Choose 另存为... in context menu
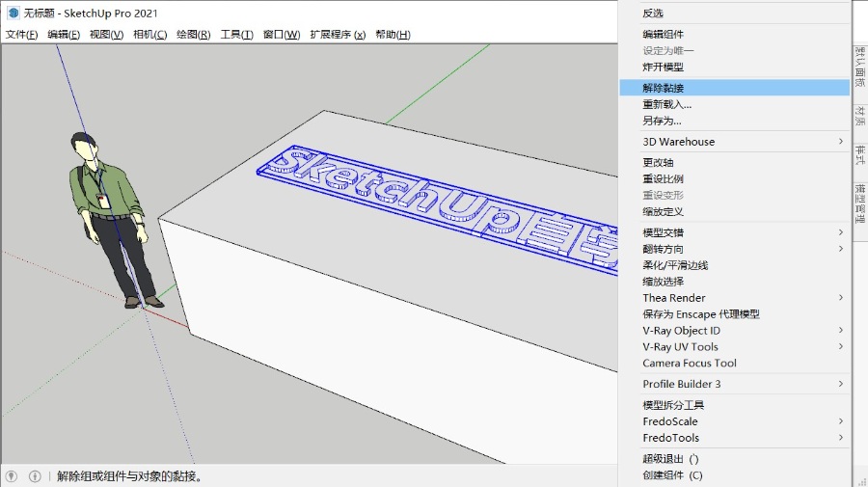This screenshot has width=868, height=487. coord(735,121)
